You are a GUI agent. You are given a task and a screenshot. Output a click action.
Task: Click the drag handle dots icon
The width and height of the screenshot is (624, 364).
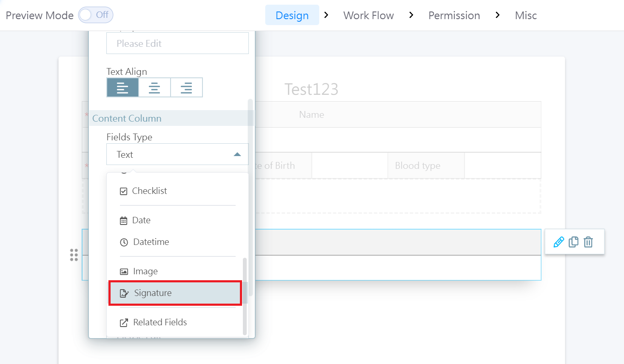coord(74,255)
